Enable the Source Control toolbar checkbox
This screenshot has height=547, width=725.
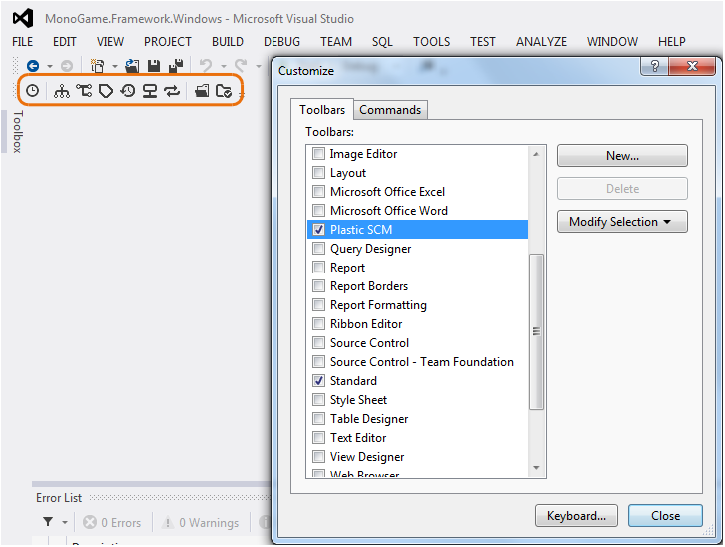(319, 343)
